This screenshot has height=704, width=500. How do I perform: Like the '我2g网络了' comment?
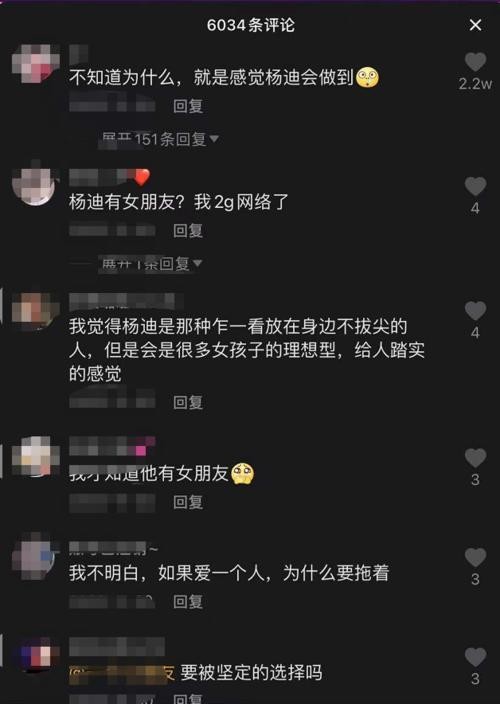(x=475, y=186)
